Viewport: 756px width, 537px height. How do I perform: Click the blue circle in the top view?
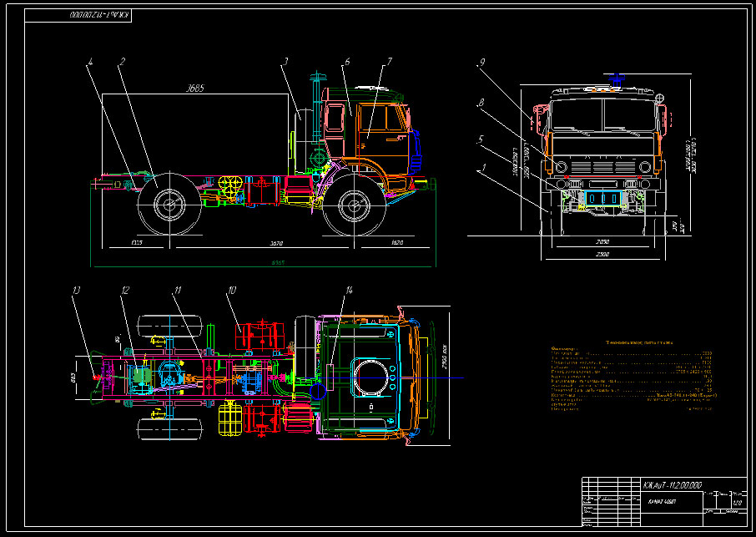[318, 391]
